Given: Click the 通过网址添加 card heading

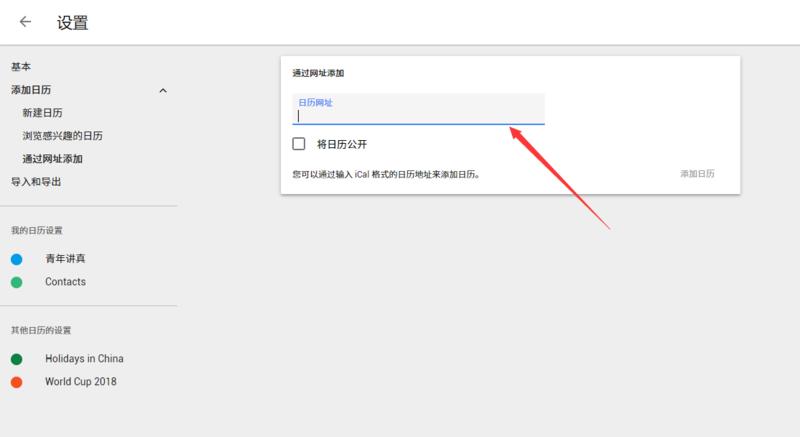Looking at the screenshot, I should [x=318, y=73].
